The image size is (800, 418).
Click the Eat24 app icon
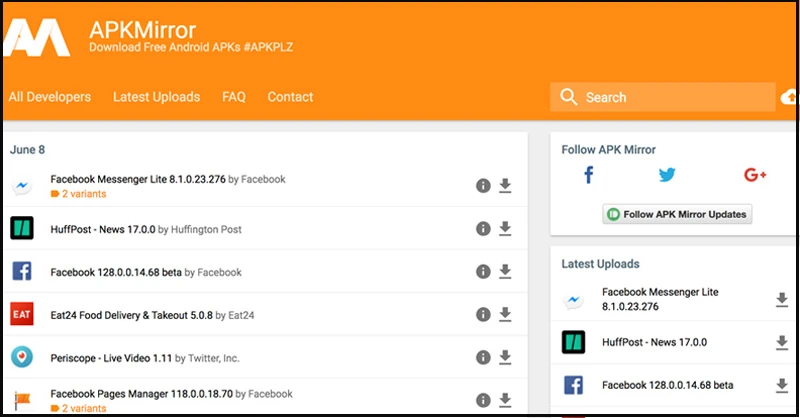22,314
